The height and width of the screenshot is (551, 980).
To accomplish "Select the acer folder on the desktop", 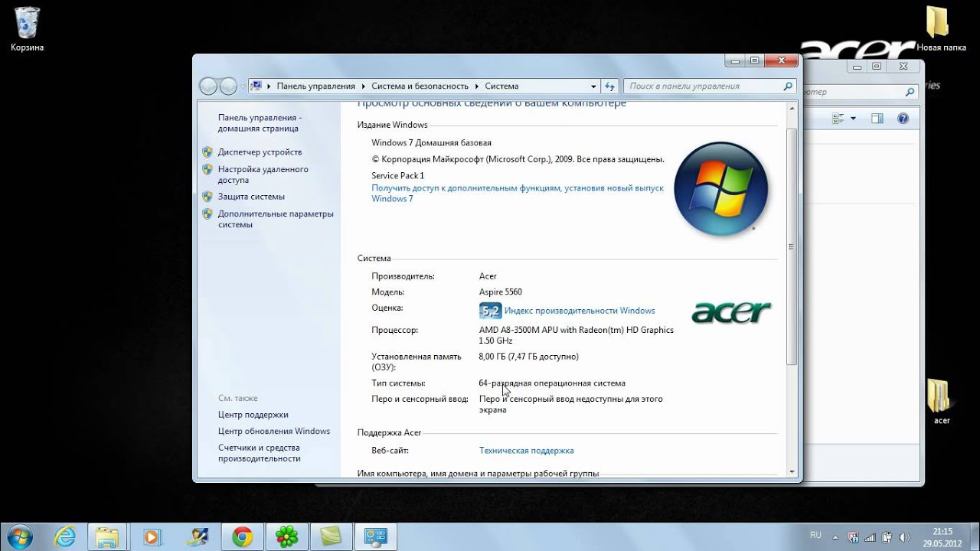I will 942,402.
